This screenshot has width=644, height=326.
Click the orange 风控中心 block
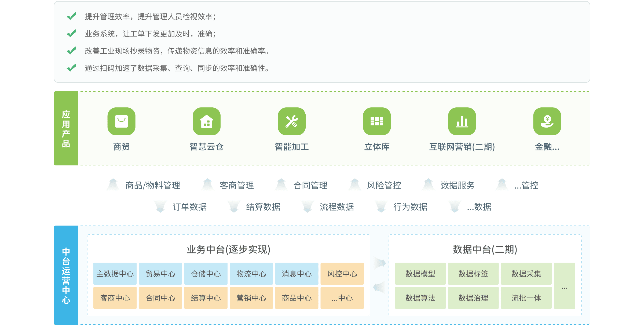point(342,274)
